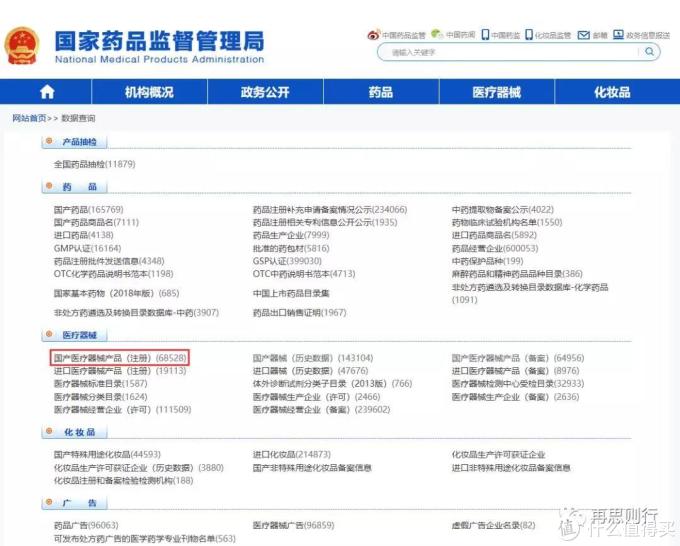Viewport: 680px width, 546px height.
Task: Click the magnifier search icon
Action: point(649,52)
